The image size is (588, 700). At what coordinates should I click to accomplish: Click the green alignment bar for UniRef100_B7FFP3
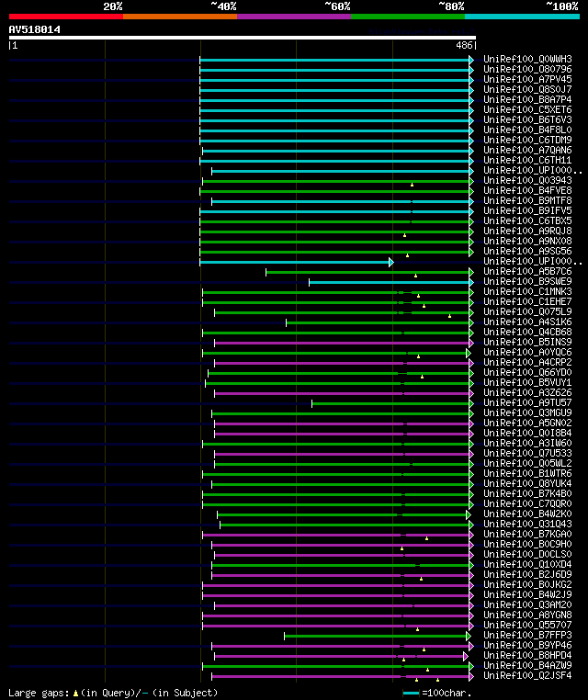click(x=376, y=637)
